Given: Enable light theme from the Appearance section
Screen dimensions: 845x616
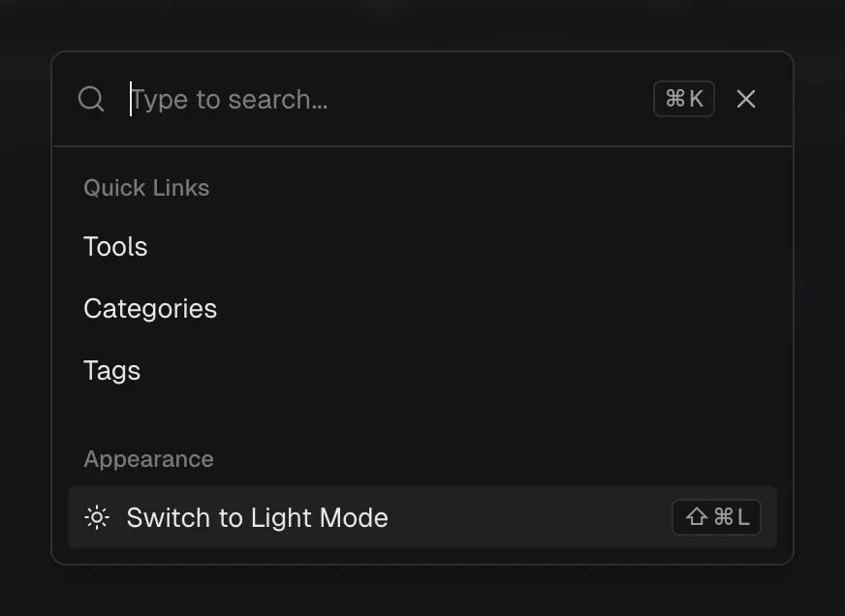Looking at the screenshot, I should tap(257, 518).
